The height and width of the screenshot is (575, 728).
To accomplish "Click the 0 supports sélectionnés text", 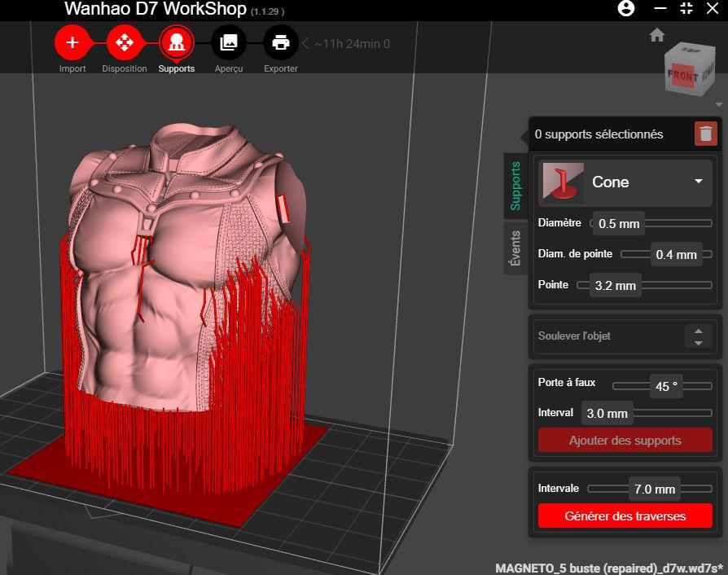I will point(599,134).
